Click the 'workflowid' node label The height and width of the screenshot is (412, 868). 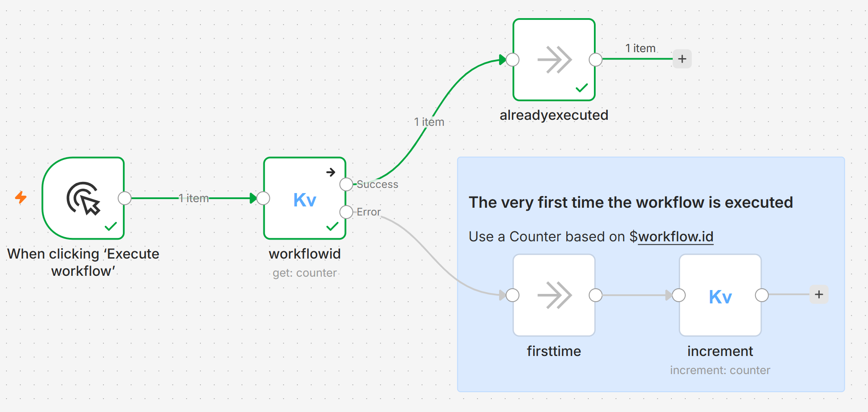tap(305, 254)
